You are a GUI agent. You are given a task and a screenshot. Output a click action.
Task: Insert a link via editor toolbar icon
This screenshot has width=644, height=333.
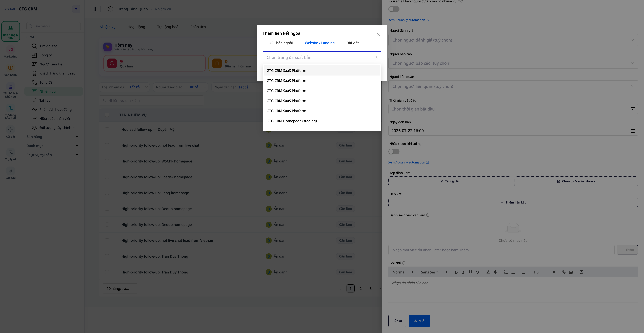click(x=563, y=272)
